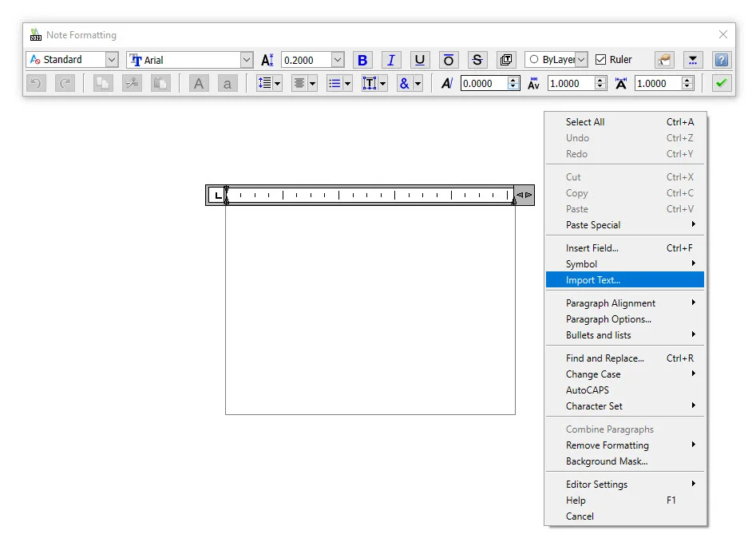Toggle the Ruler checkbox
756x538 pixels.
point(601,60)
